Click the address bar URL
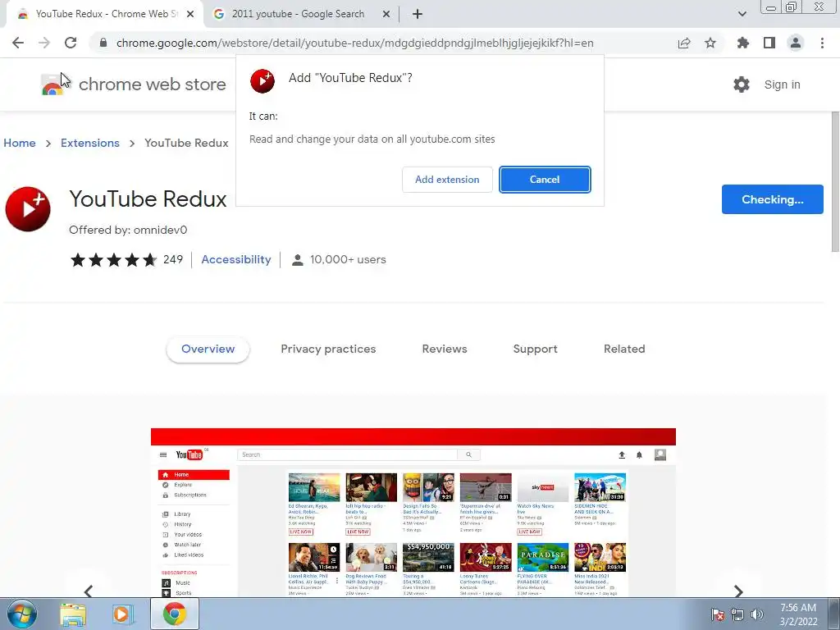 coord(354,43)
